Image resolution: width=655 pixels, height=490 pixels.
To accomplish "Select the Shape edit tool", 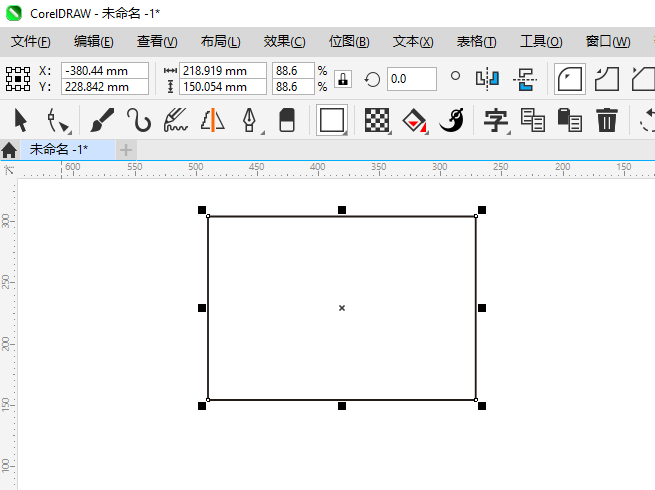I will point(58,121).
